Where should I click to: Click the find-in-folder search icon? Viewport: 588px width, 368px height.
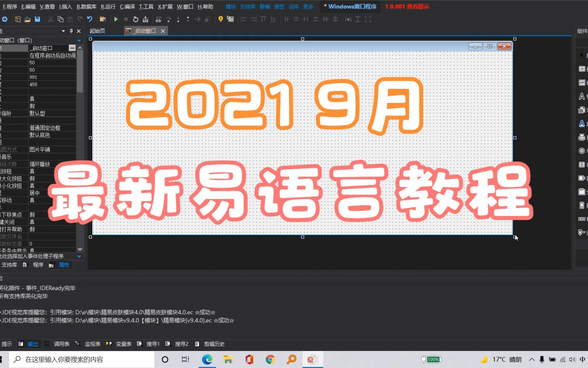(102, 19)
